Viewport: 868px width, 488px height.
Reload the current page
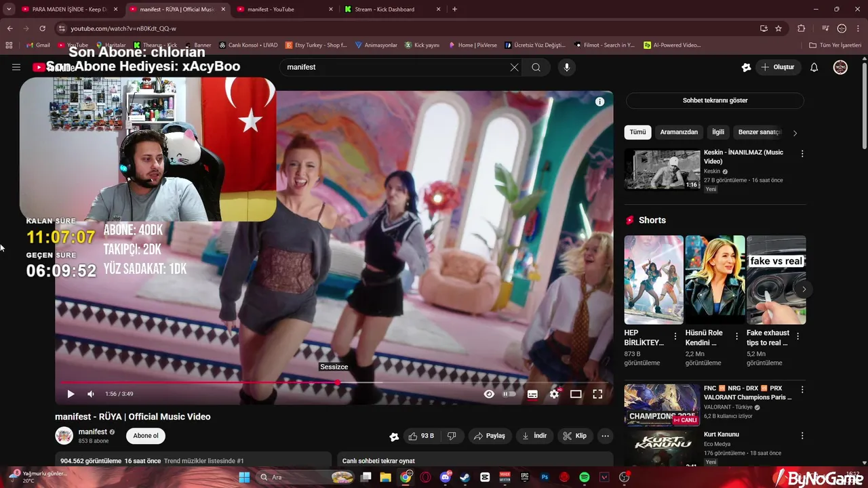42,28
